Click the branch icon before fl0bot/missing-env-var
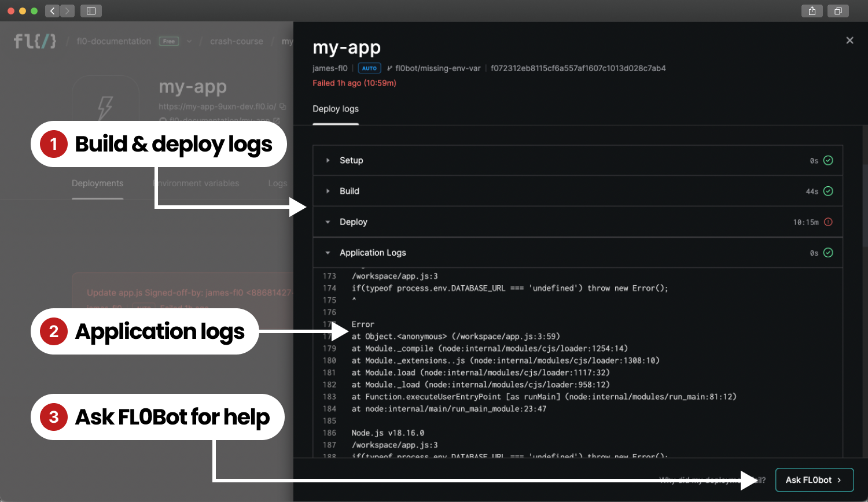 click(x=389, y=68)
